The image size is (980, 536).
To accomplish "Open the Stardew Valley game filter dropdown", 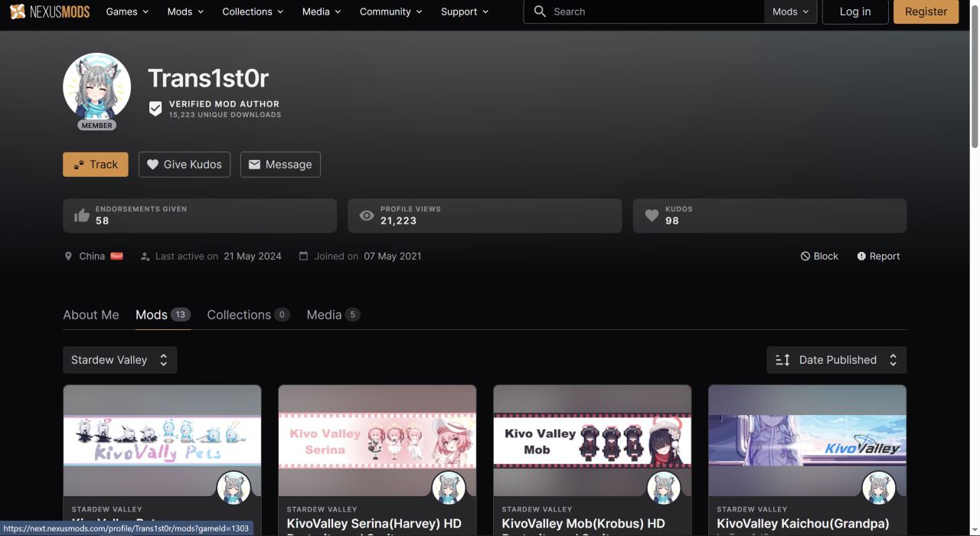I will tap(120, 360).
